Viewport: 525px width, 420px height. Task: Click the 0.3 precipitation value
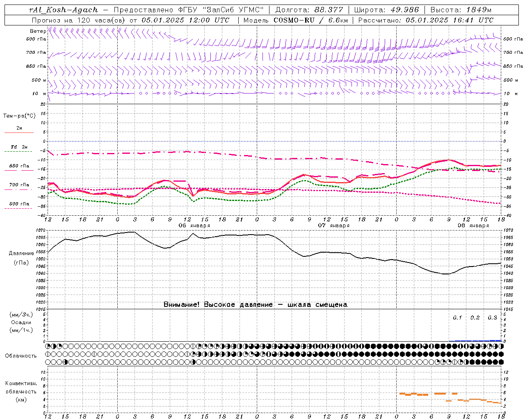493,318
